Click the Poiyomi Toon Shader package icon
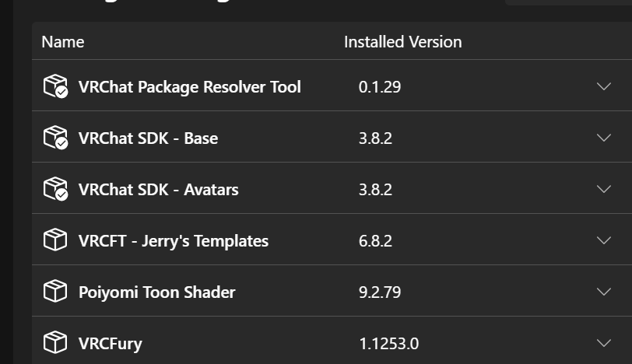Image resolution: width=632 pixels, height=364 pixels. [55, 292]
